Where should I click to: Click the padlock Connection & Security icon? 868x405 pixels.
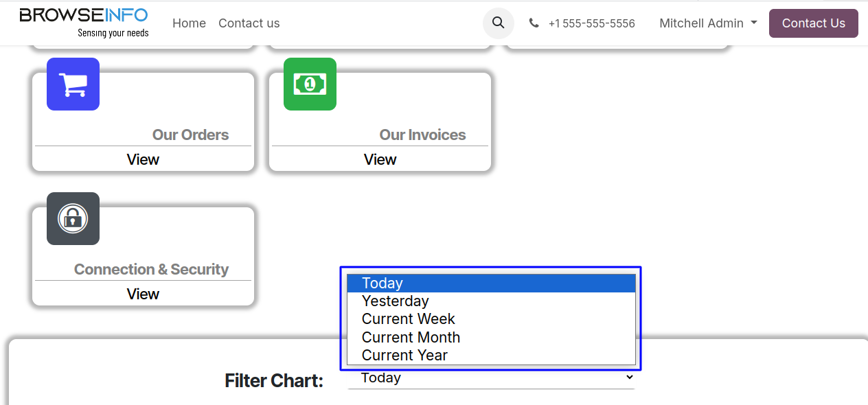click(x=73, y=218)
